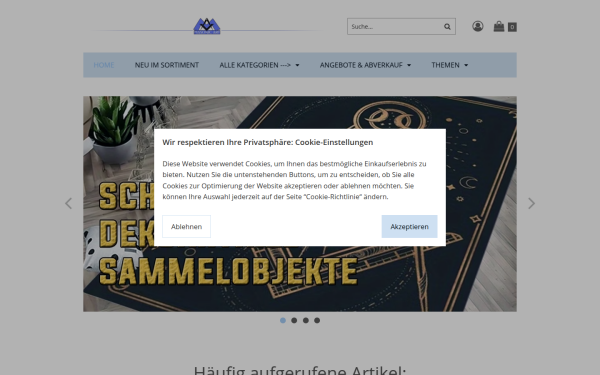This screenshot has height=375, width=600.
Task: Open the shopping bag cart icon
Action: (499, 26)
